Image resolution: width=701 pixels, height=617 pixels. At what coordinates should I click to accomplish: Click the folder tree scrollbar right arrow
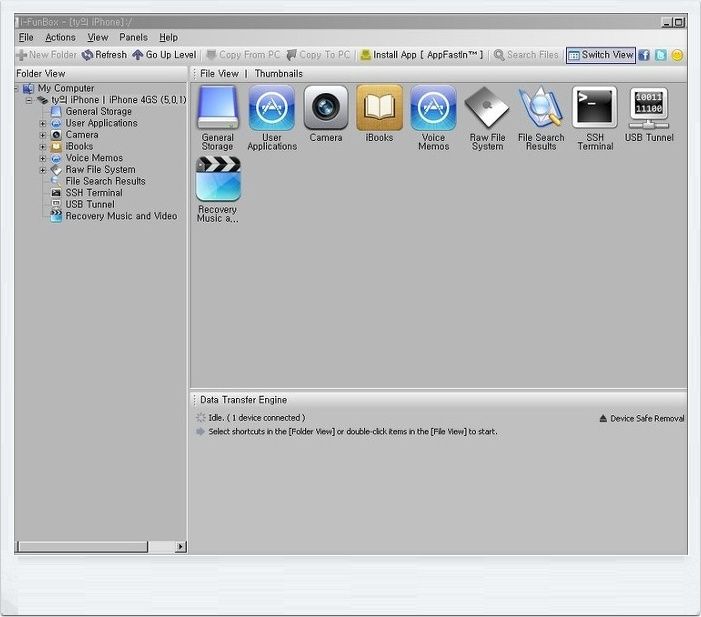point(181,546)
